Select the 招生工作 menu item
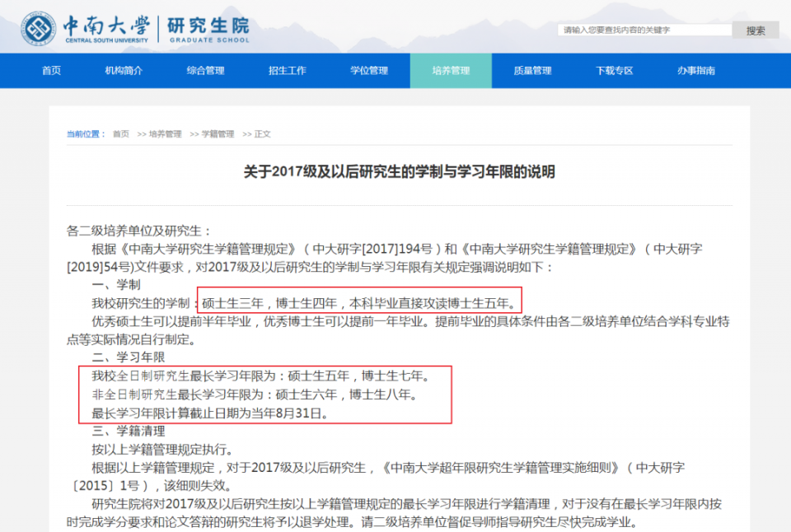The width and height of the screenshot is (791, 532). [287, 71]
